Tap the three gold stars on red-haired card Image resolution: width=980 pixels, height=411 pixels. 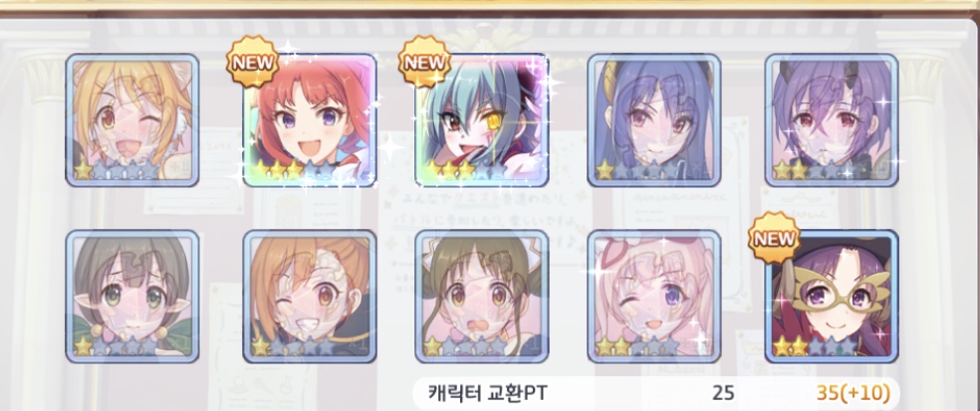(278, 169)
